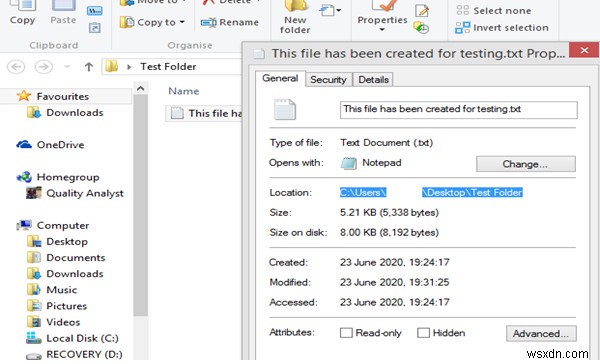600x364 pixels.
Task: Switch to the Security tab
Action: (328, 80)
